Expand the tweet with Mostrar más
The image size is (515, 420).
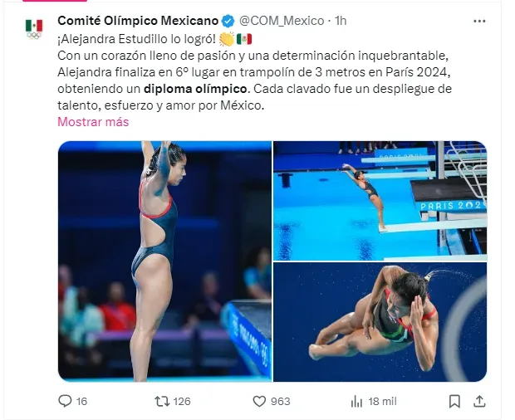[x=93, y=122]
